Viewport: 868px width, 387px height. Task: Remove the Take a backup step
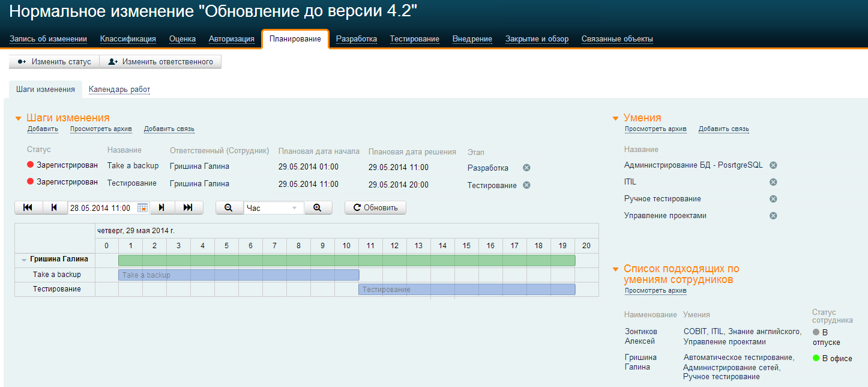click(x=526, y=168)
